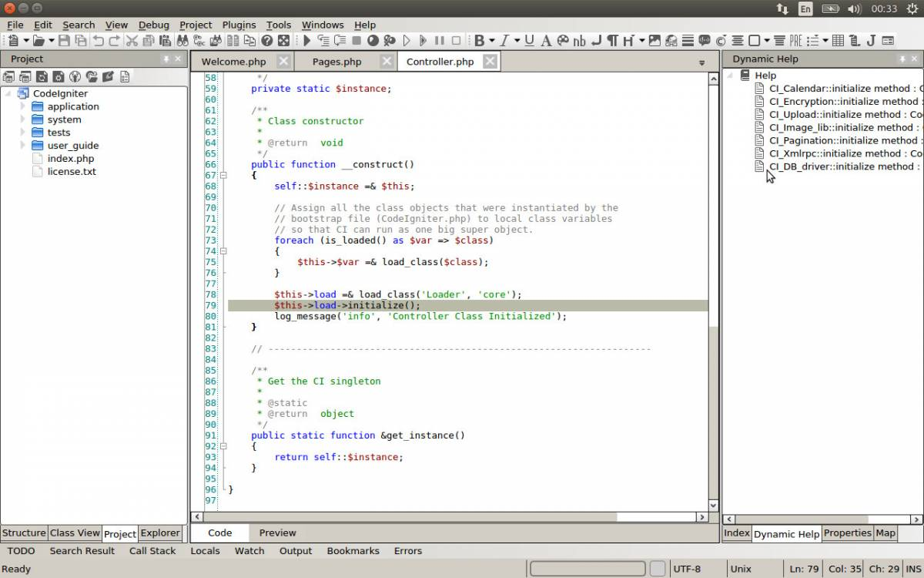Click the PRE preformatted text icon
Screen dimensions: 924x578
pyautogui.click(x=795, y=41)
